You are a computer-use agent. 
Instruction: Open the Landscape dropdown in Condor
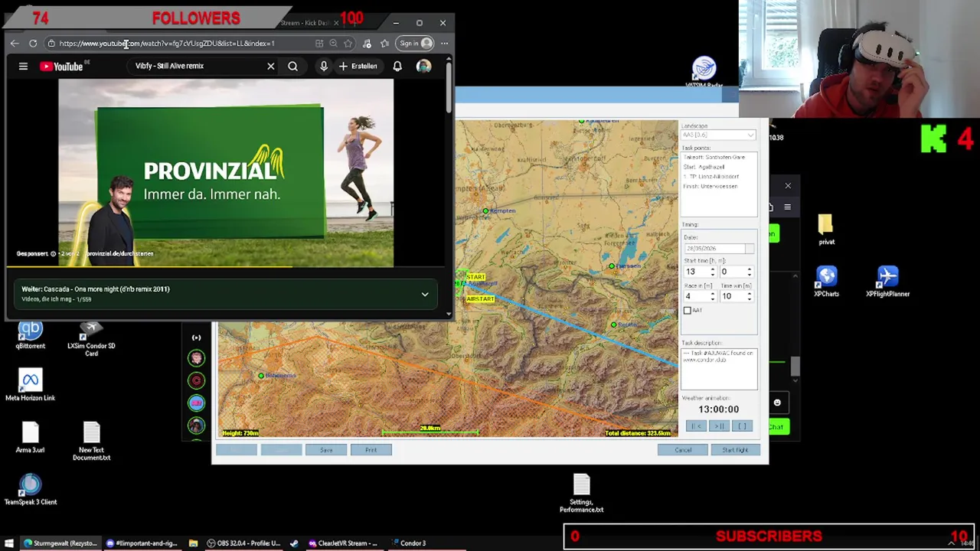point(718,135)
